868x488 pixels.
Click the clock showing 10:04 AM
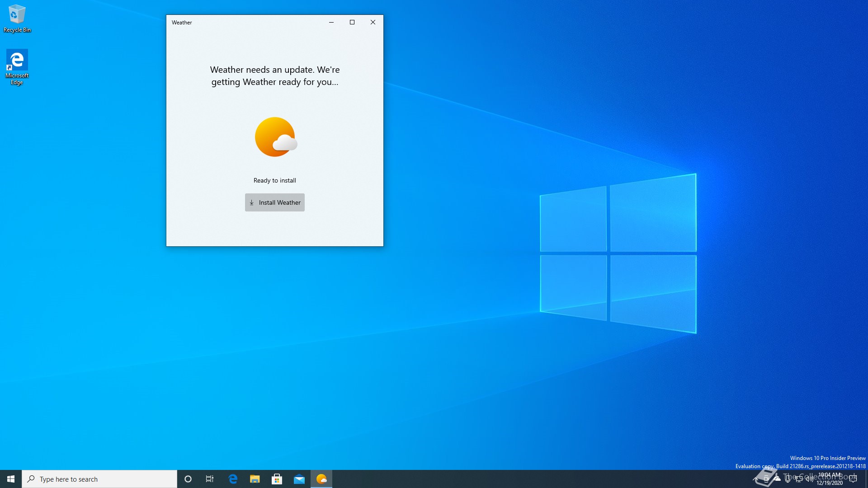click(830, 479)
